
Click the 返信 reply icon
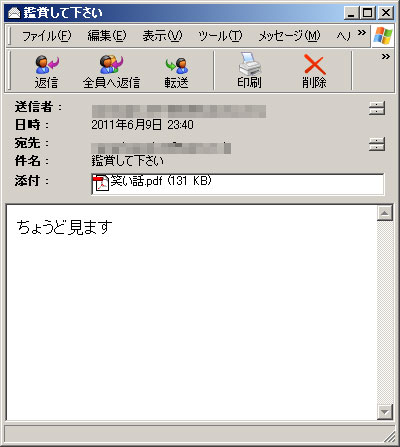tap(47, 65)
